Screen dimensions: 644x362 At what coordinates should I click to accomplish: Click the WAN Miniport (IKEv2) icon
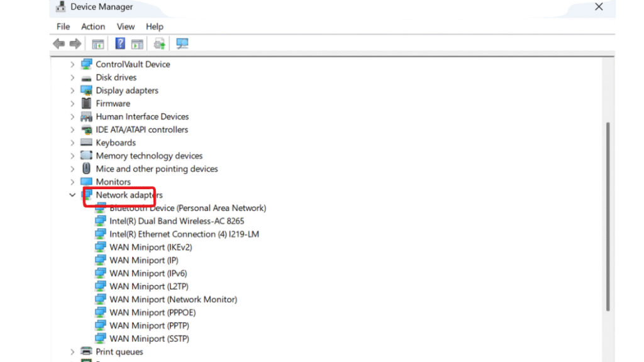[100, 247]
